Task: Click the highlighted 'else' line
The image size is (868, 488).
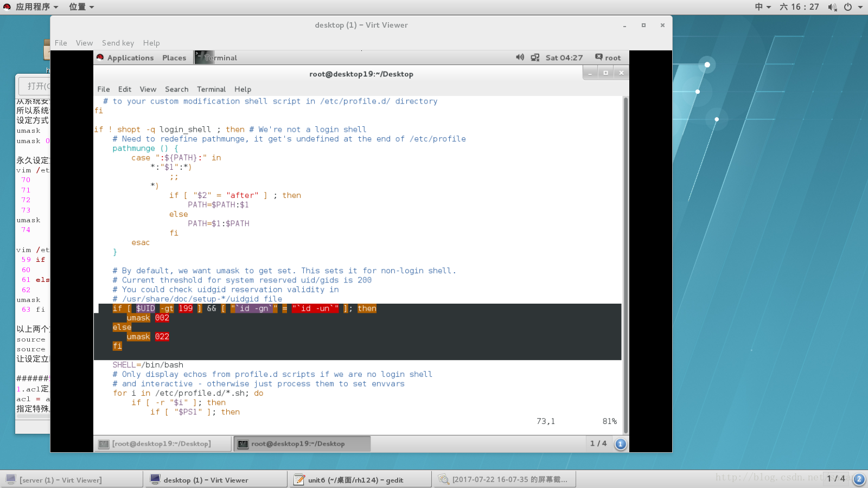Action: pos(122,327)
